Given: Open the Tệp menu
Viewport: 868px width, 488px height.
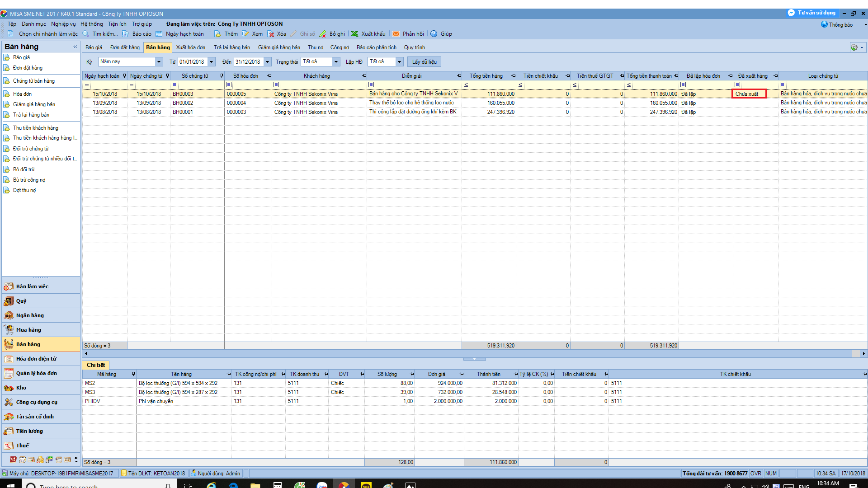Looking at the screenshot, I should pyautogui.click(x=12, y=24).
